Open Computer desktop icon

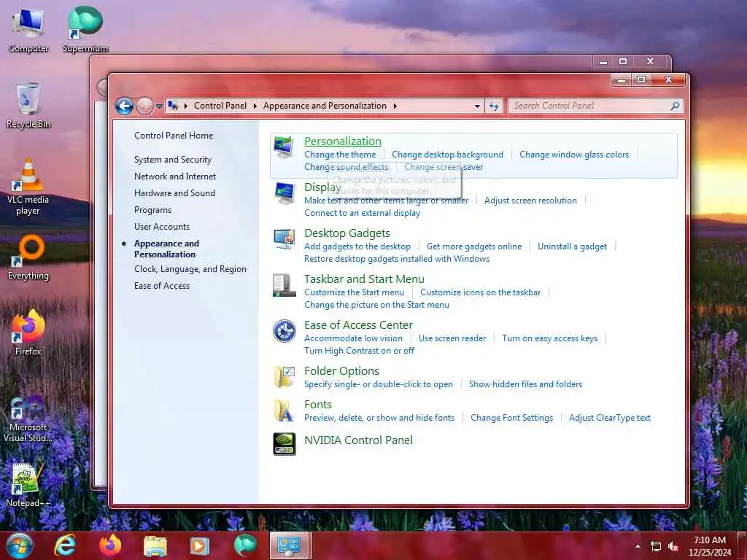[x=28, y=31]
